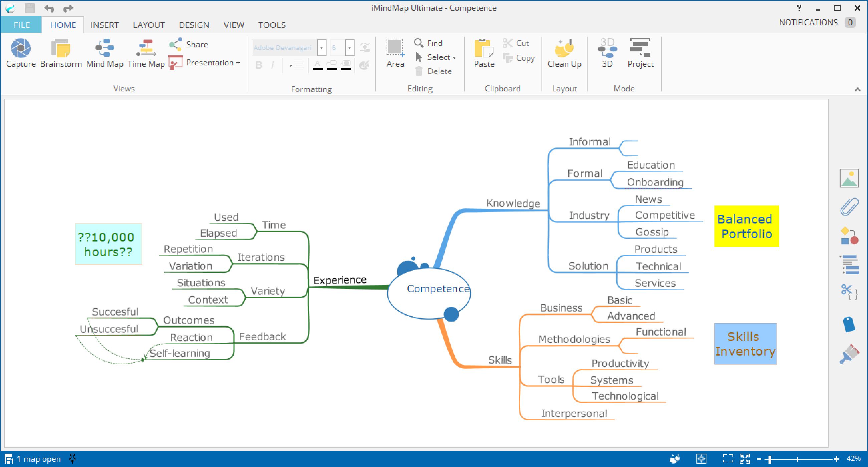
Task: Toggle bold formatting button
Action: (x=258, y=66)
